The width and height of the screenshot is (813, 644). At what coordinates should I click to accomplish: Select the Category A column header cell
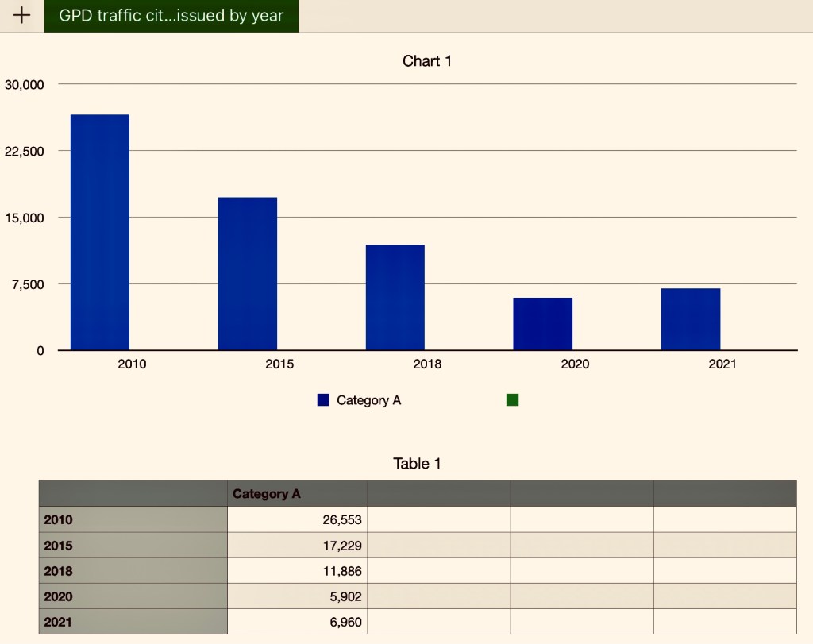[297, 494]
